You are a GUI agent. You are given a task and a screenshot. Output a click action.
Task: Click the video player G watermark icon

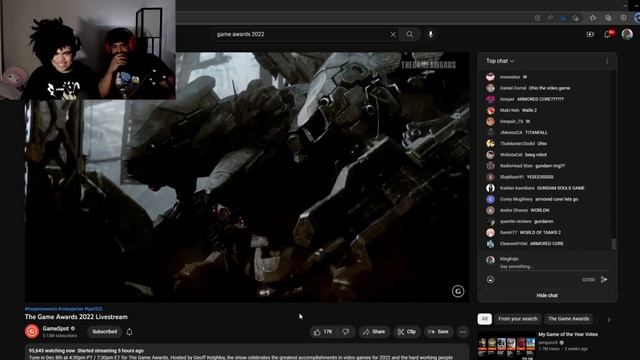coord(458,291)
